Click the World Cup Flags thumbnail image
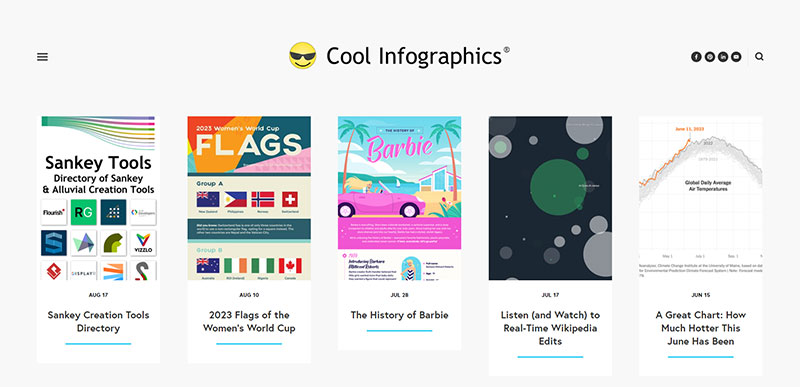This screenshot has height=387, width=800. pos(249,198)
